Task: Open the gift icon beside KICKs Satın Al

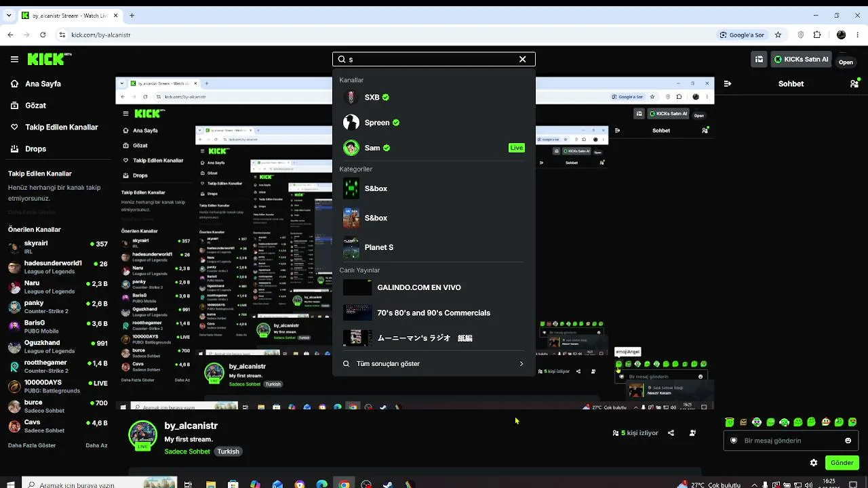Action: [760, 60]
